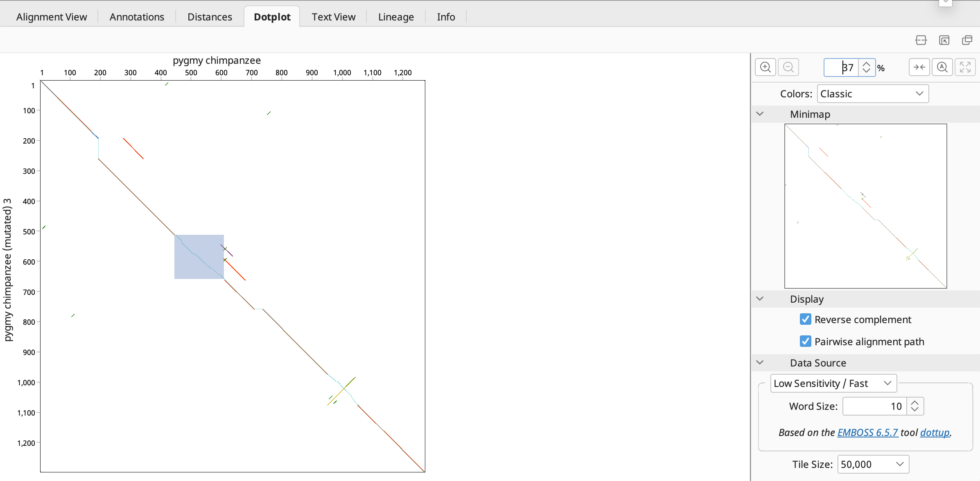
Task: Switch to the Alignment View tab
Action: [x=52, y=17]
